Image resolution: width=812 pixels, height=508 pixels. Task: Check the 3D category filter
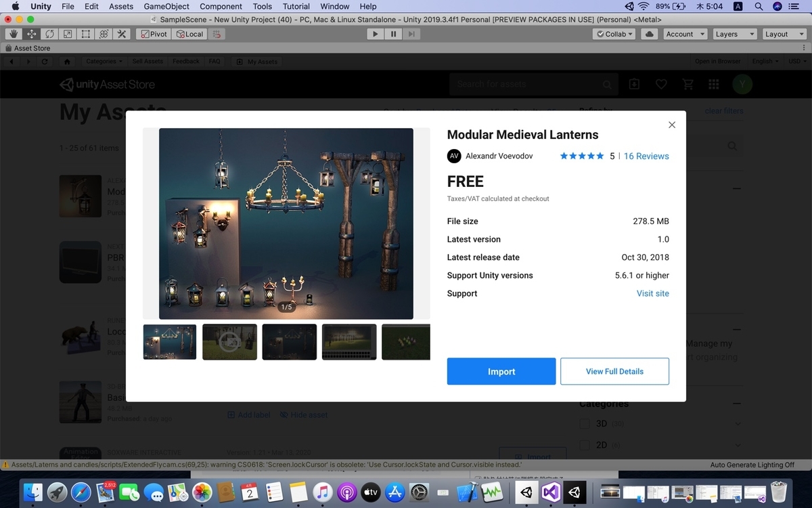click(585, 424)
